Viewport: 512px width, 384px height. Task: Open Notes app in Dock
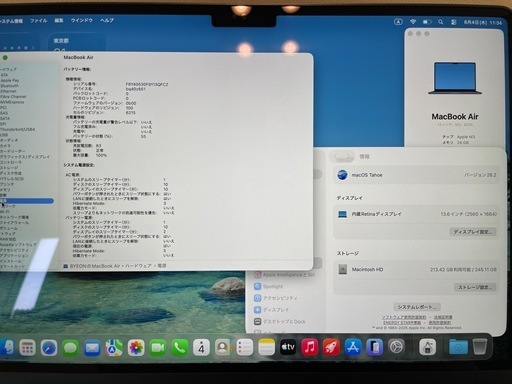[266, 348]
